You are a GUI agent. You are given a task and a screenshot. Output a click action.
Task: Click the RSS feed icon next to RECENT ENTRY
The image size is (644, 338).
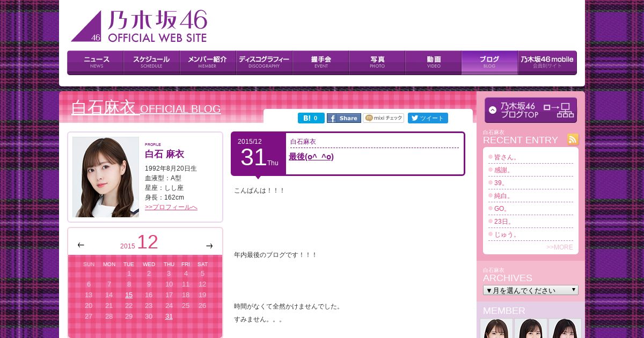[x=573, y=139]
